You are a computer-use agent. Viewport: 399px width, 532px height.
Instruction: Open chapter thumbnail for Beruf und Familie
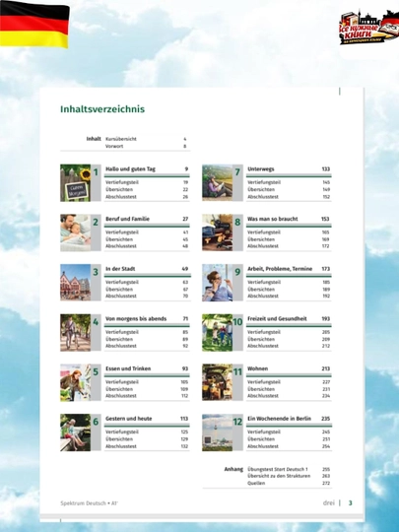(x=75, y=233)
